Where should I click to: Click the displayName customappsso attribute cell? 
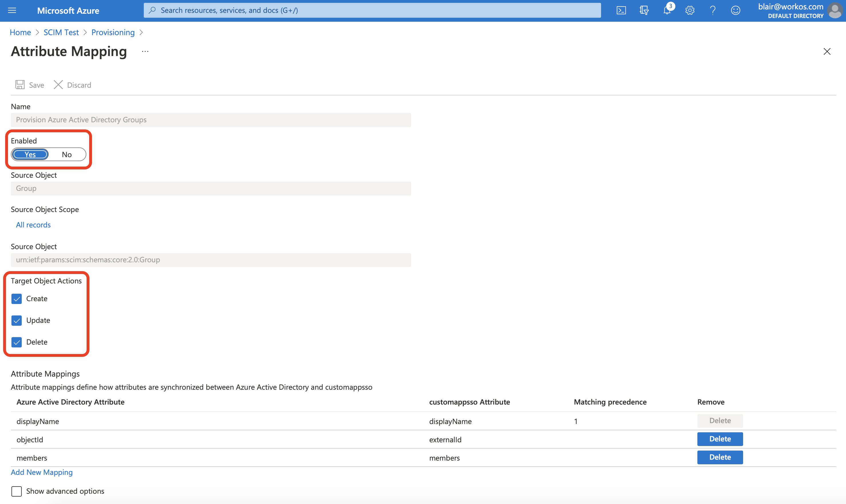click(450, 421)
